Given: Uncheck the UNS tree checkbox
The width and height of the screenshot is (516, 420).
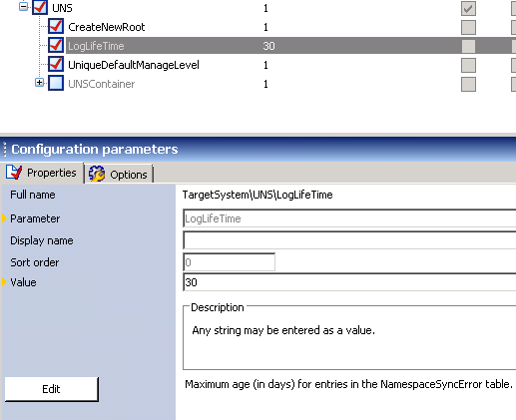Looking at the screenshot, I should (40, 7).
